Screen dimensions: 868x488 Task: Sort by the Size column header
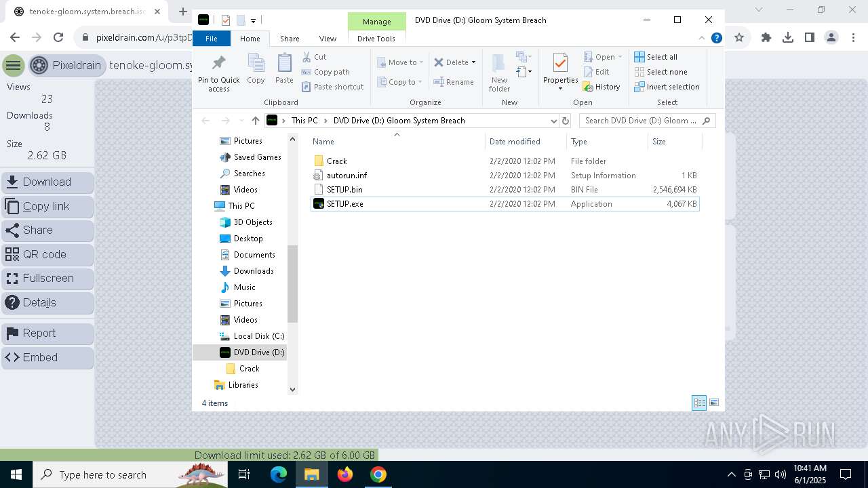[674, 142]
